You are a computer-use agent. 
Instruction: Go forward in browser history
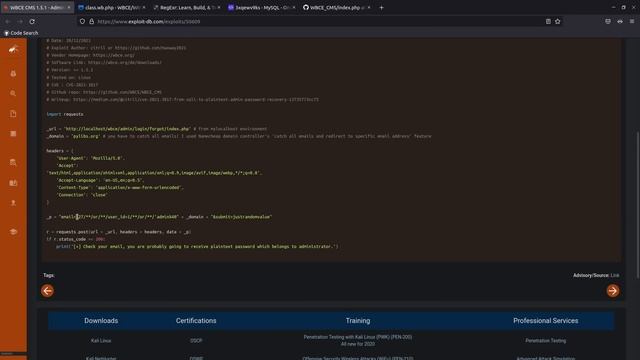20,21
